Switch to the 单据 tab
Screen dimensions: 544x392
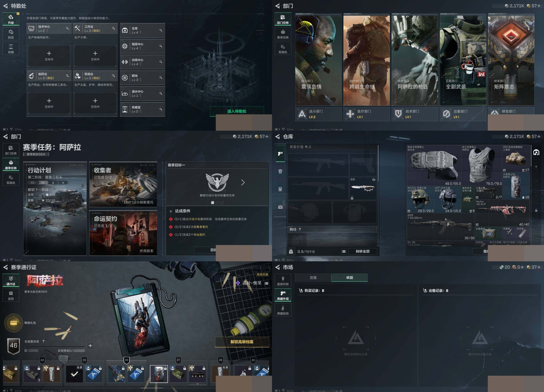coord(349,277)
